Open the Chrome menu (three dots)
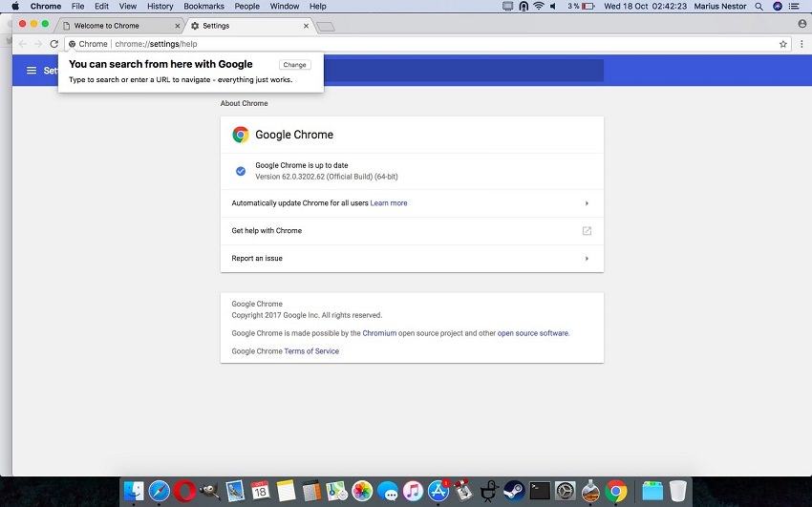Image resolution: width=812 pixels, height=507 pixels. tap(801, 44)
